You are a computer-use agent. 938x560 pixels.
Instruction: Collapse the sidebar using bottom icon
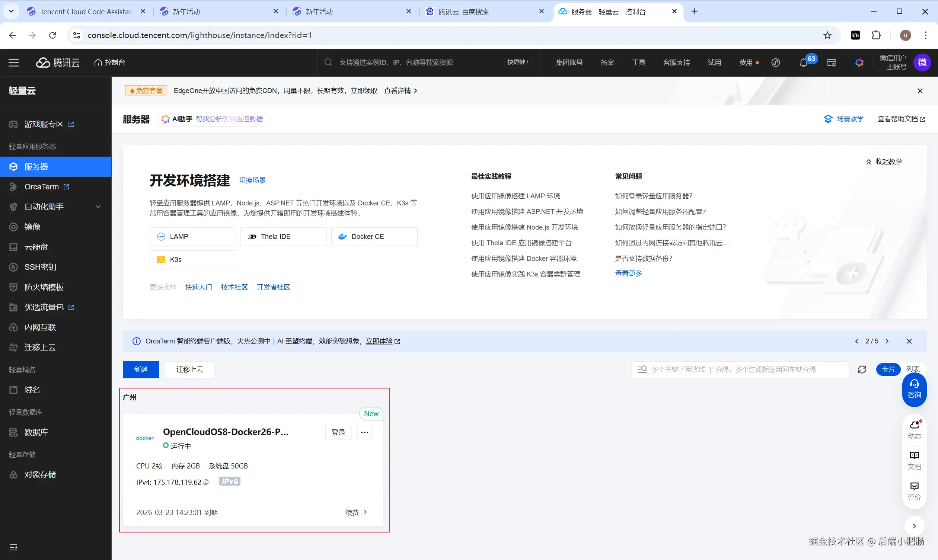pos(14,547)
